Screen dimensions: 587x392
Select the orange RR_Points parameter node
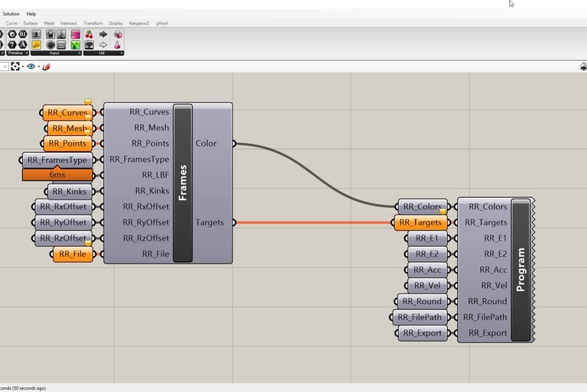click(68, 144)
